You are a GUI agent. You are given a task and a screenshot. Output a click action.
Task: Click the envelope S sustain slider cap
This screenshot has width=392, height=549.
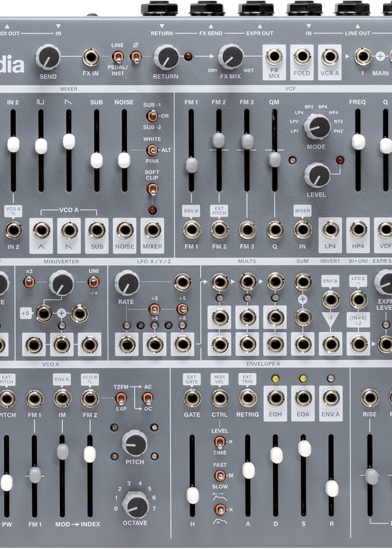click(304, 449)
